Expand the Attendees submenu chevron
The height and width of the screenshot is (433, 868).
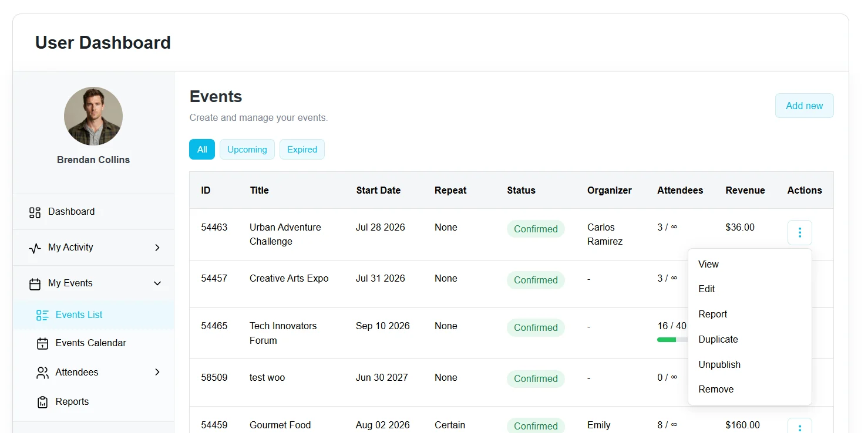pyautogui.click(x=157, y=372)
